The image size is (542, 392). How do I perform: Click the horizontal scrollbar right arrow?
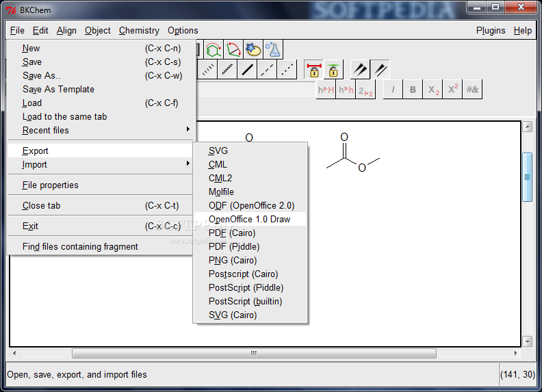516,353
